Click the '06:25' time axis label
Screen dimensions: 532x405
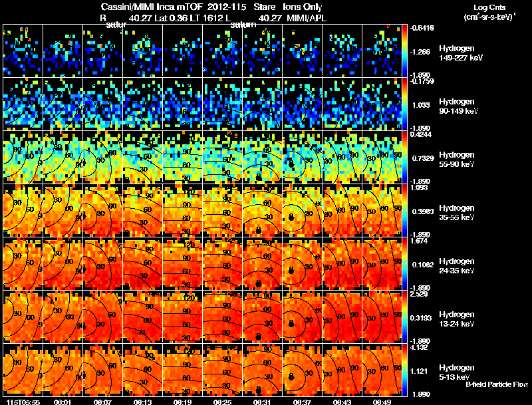tap(222, 402)
